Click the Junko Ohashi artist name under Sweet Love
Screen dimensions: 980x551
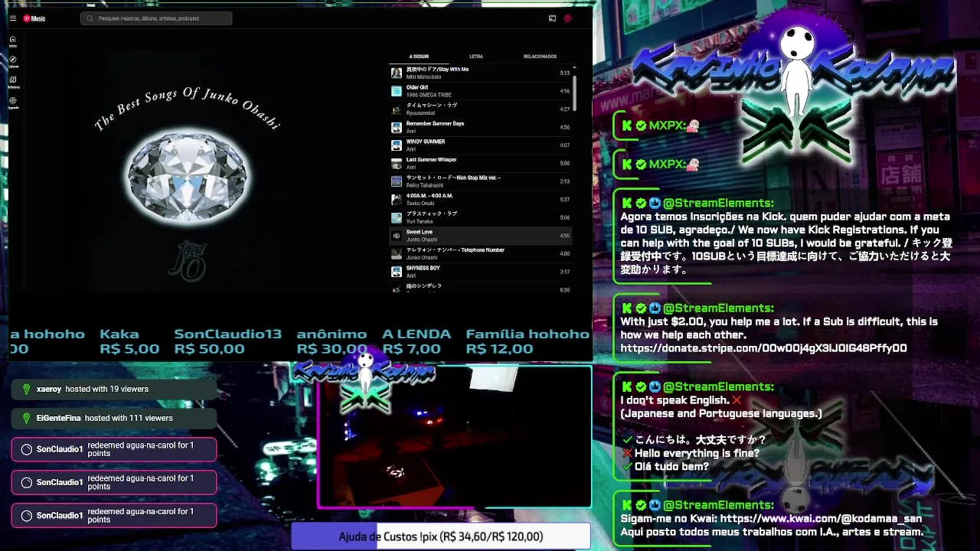coord(422,240)
